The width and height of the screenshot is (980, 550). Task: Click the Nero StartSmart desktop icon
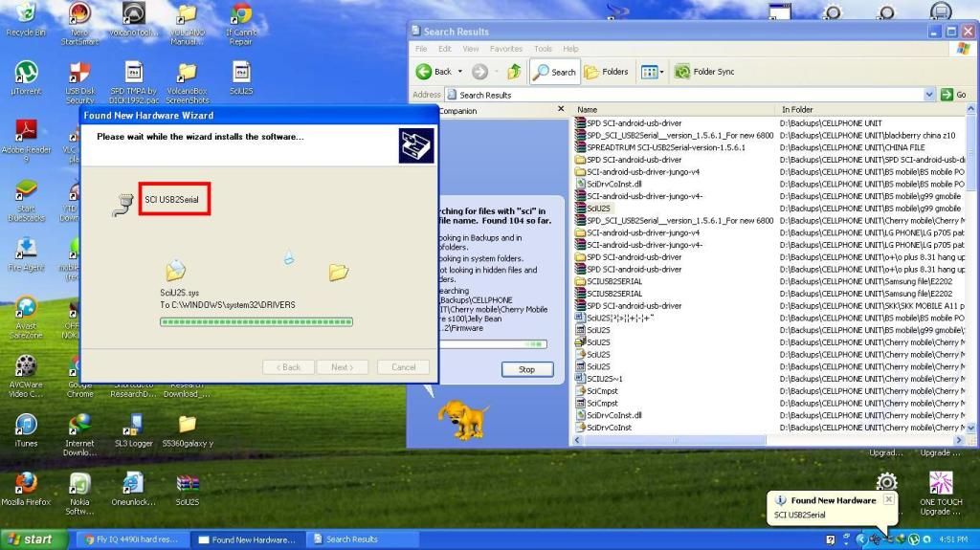tap(79, 15)
